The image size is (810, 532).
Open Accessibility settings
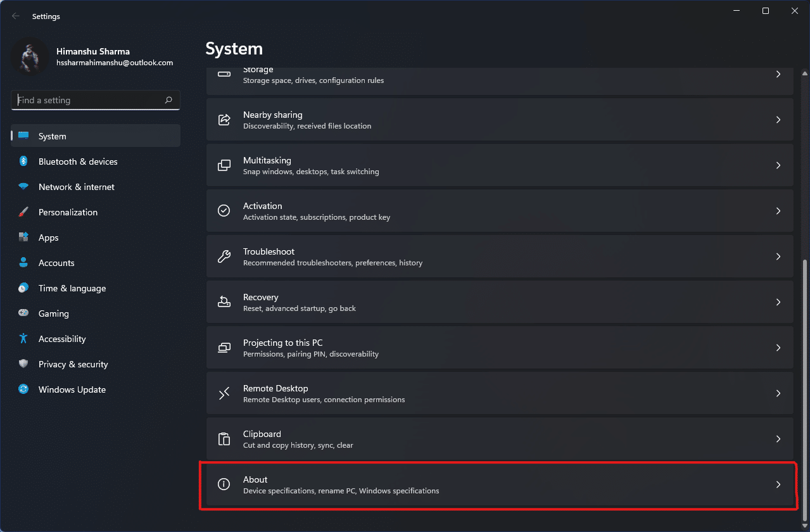[96, 339]
